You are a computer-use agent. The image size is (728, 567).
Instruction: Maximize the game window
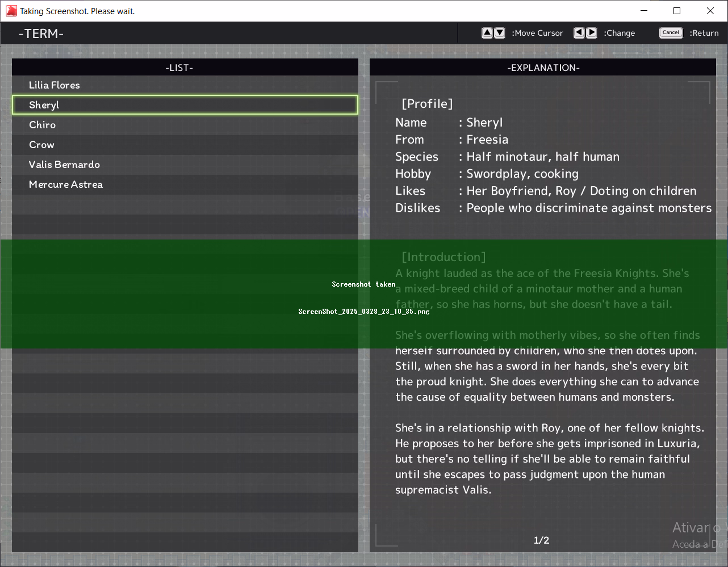[677, 11]
